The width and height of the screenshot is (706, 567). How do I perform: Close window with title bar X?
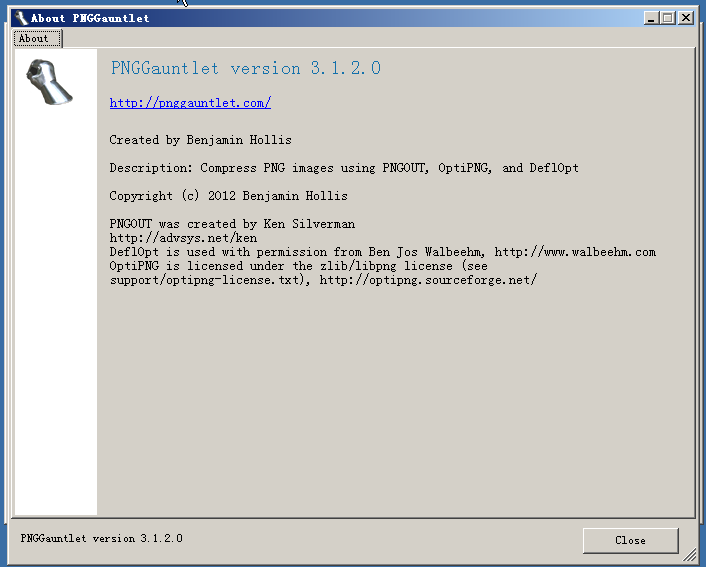pos(686,18)
